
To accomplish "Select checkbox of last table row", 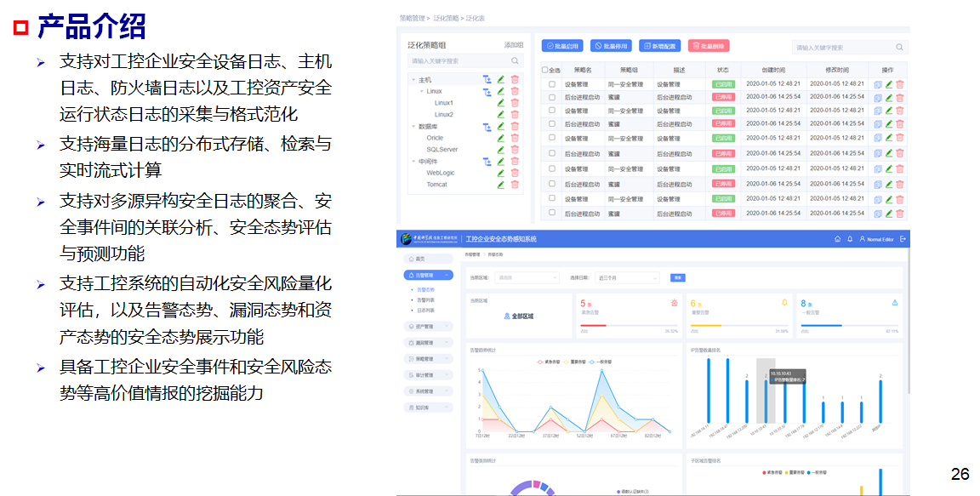I will pos(551,213).
